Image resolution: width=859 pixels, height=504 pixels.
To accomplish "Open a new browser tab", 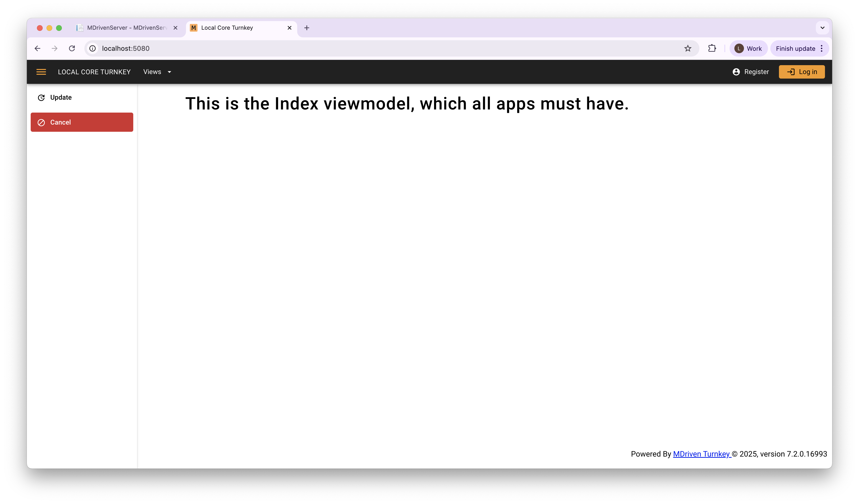I will [x=307, y=28].
